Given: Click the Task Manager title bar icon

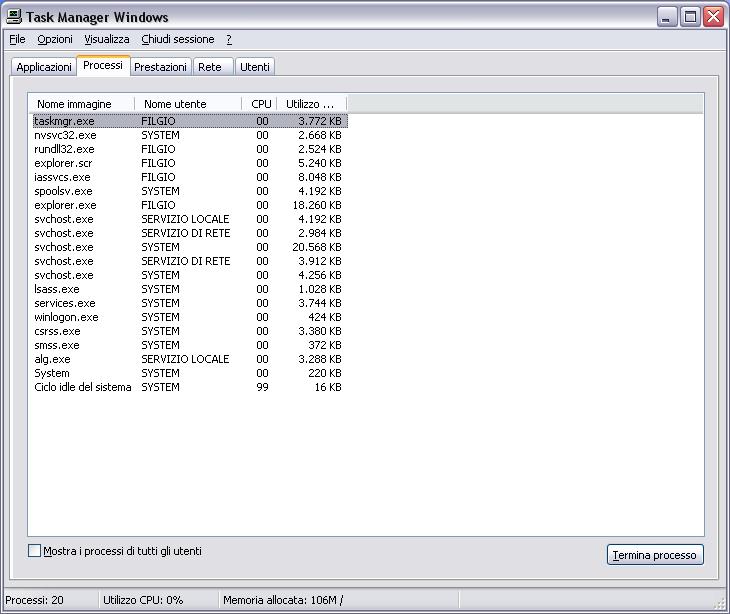Looking at the screenshot, I should tap(14, 17).
